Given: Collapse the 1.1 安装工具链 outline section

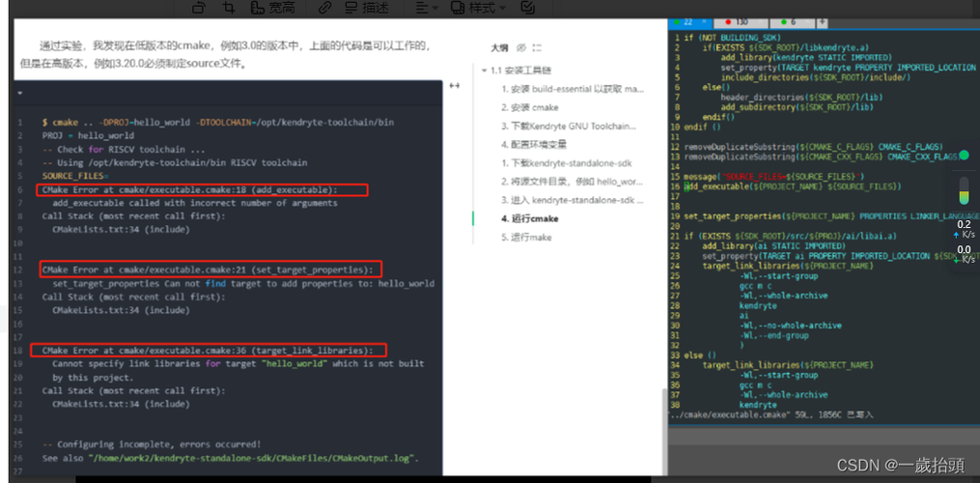Looking at the screenshot, I should pos(485,71).
